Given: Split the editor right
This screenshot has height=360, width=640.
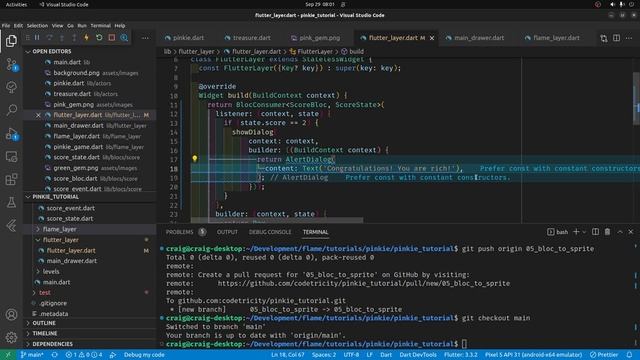Looking at the screenshot, I should [616, 38].
